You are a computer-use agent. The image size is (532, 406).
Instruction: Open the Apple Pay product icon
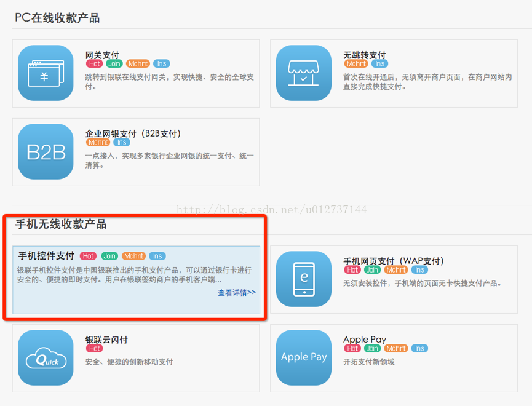(x=304, y=358)
